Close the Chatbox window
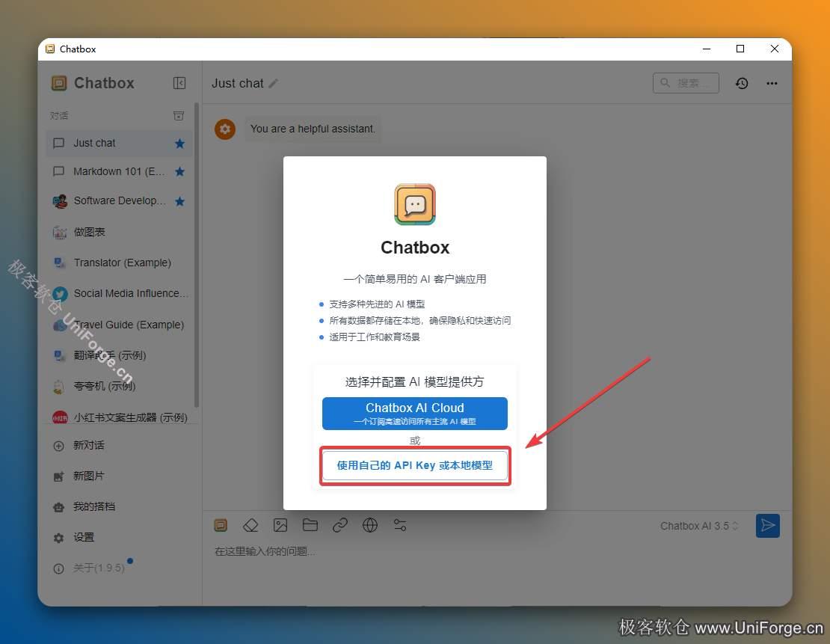This screenshot has width=830, height=644. point(775,49)
